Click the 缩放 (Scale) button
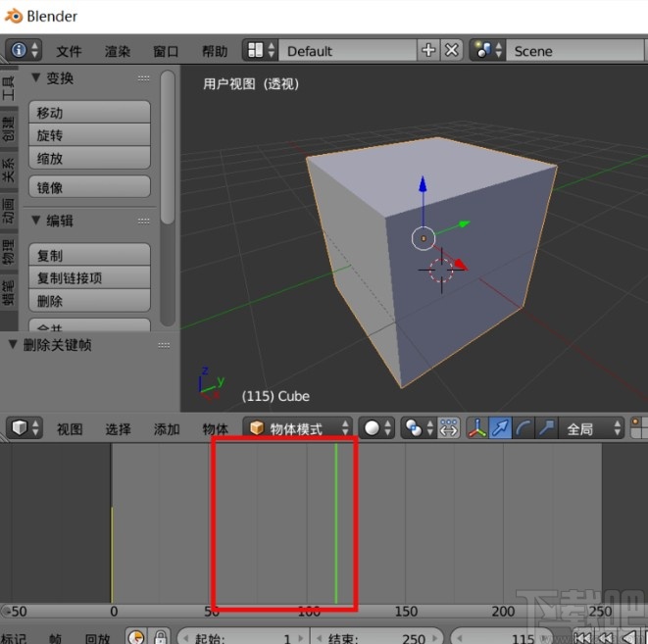Viewport: 648px width, 644px height. [x=89, y=158]
